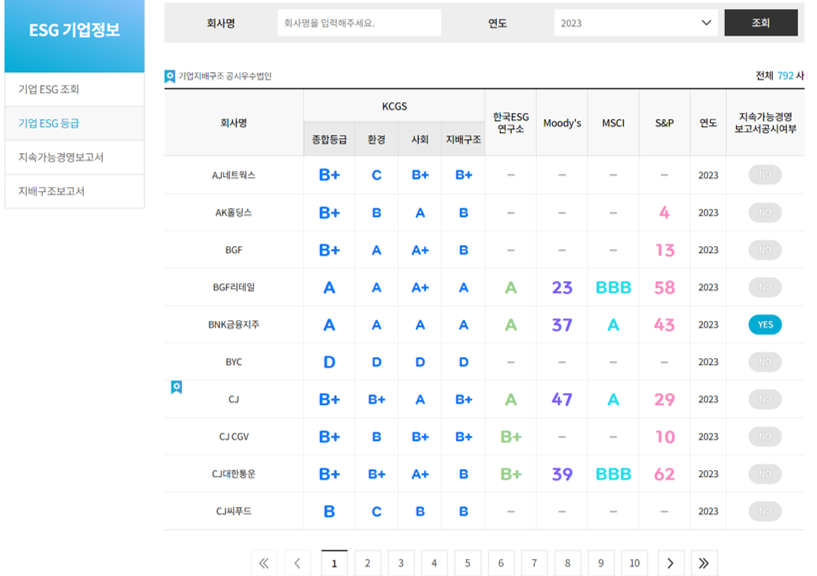This screenshot has width=817, height=576.
Task: Click S&P score 13 in BGF row
Action: (x=665, y=250)
